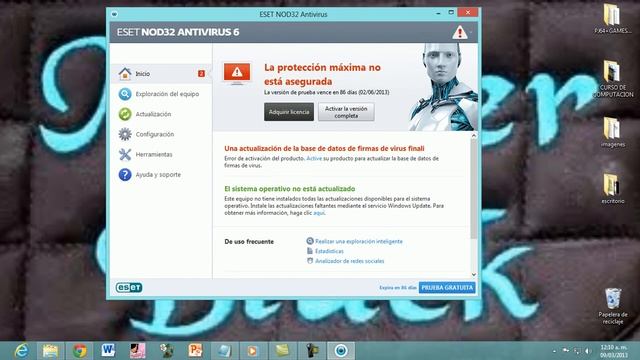640x360 pixels.
Task: Follow the aquí link for Windows Update info
Action: tap(319, 213)
